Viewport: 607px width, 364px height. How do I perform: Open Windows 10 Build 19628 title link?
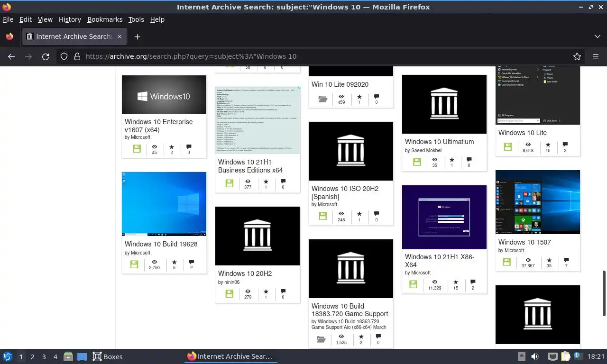(161, 244)
